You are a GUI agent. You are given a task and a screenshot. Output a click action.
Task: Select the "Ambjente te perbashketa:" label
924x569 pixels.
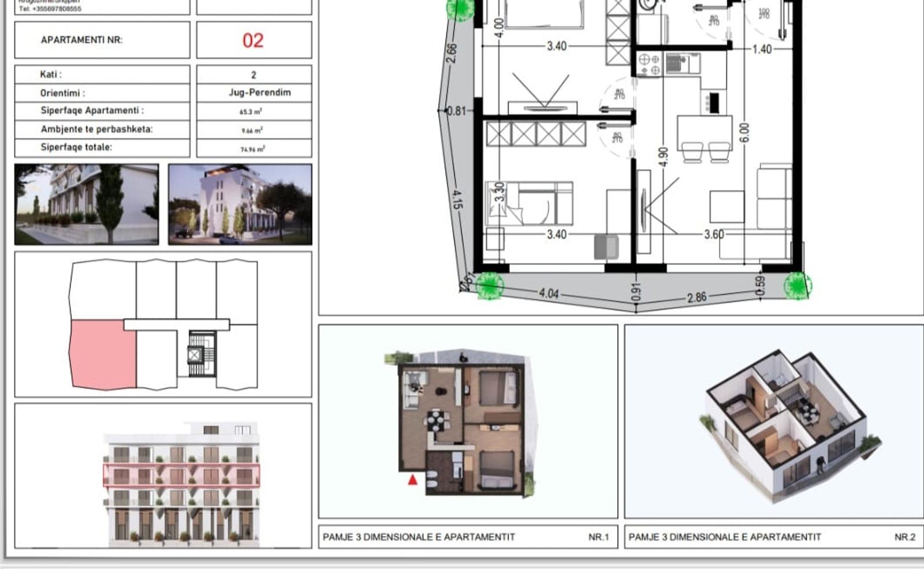click(97, 129)
